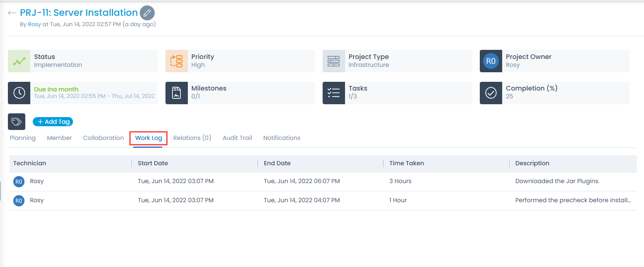
Task: Click the Completion percentage checkmark icon
Action: click(x=491, y=93)
